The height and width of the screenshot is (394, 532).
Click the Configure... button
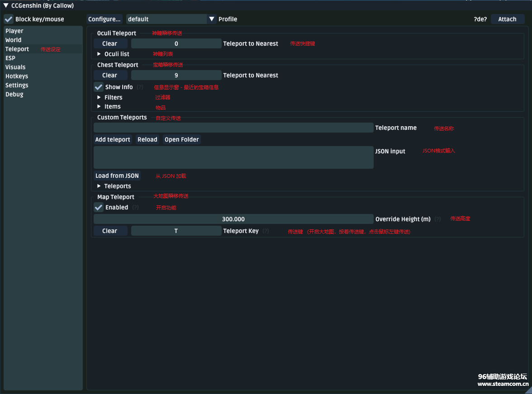click(x=104, y=19)
